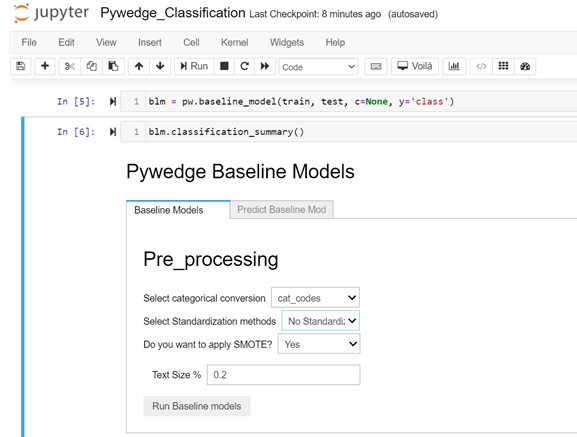Interrupt the kernel with the stop icon
This screenshot has width=577, height=437.
click(x=224, y=66)
